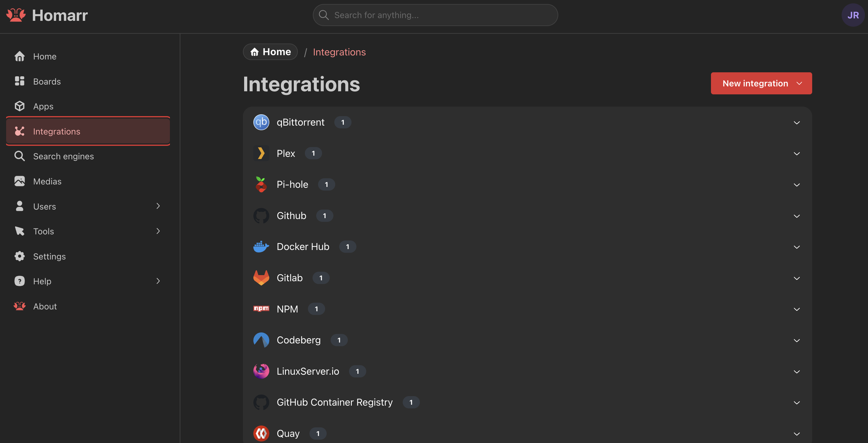Expand the Plex integration details
Image resolution: width=868 pixels, height=443 pixels.
click(797, 153)
